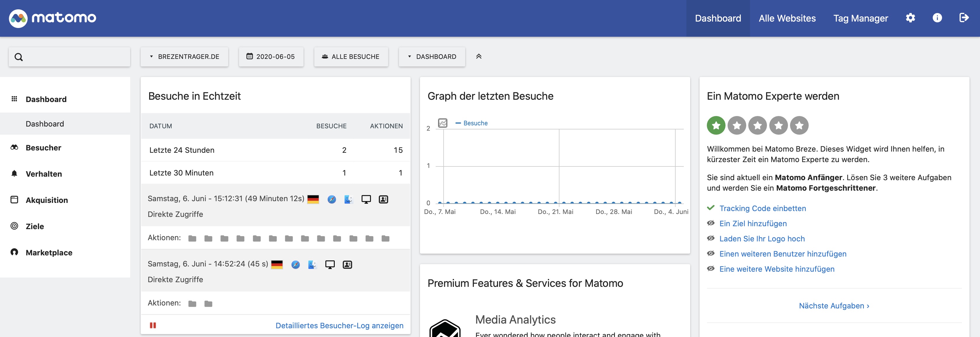Click the graph metrics picker icon
Screen dimensions: 980x337
[x=442, y=123]
